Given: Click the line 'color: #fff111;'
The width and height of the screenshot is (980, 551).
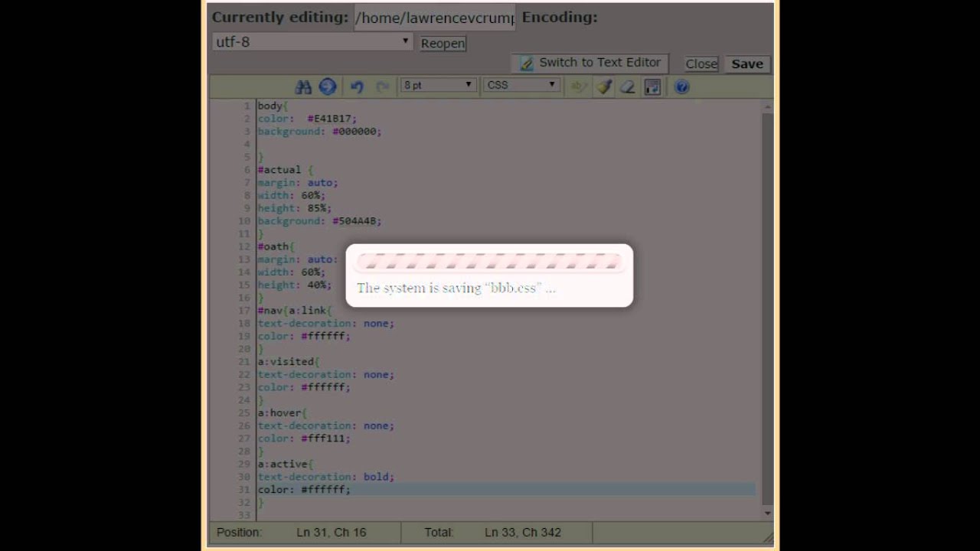Looking at the screenshot, I should [304, 439].
